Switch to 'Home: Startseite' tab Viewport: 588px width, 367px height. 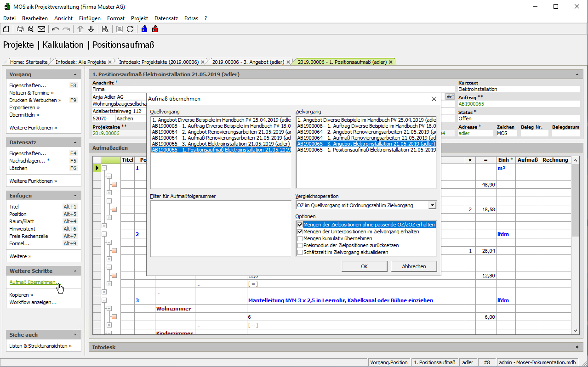[29, 62]
